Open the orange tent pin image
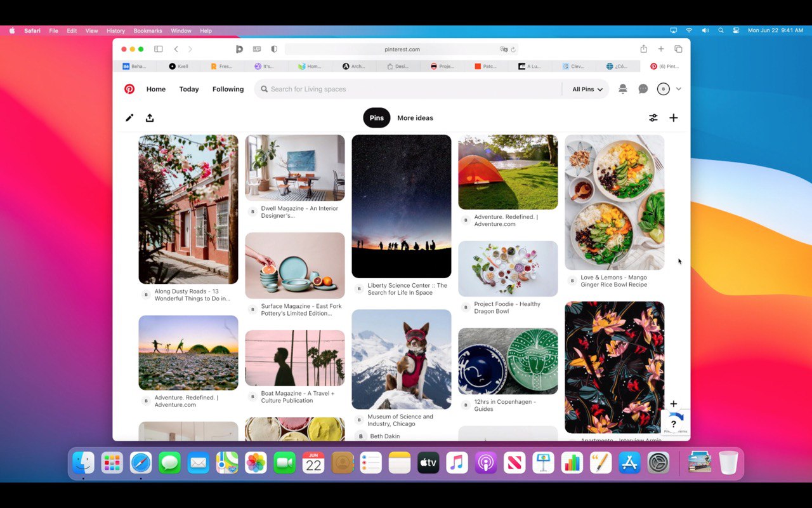Image resolution: width=812 pixels, height=508 pixels. click(x=508, y=172)
